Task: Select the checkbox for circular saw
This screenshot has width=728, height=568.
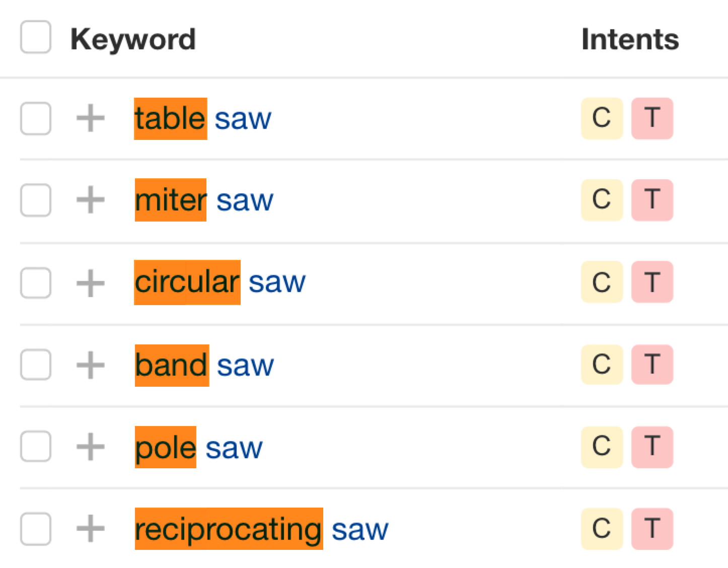Action: (x=35, y=283)
